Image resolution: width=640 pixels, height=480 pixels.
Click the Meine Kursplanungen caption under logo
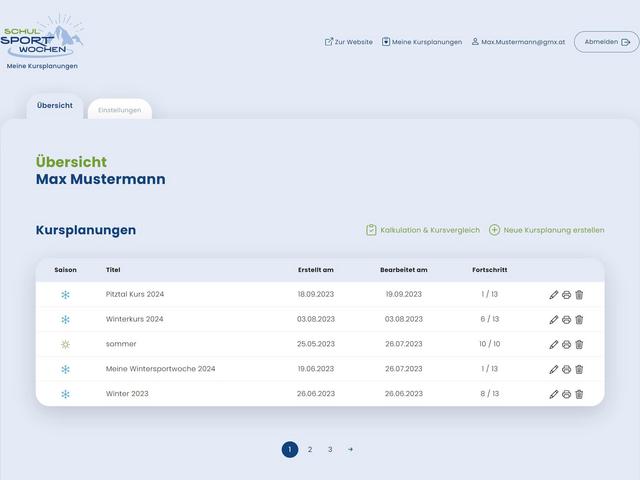coord(42,66)
